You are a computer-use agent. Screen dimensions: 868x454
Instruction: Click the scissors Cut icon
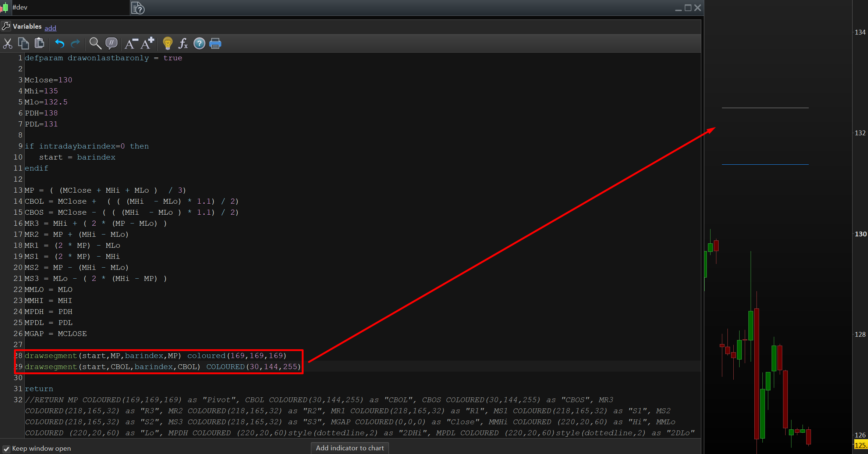click(7, 44)
